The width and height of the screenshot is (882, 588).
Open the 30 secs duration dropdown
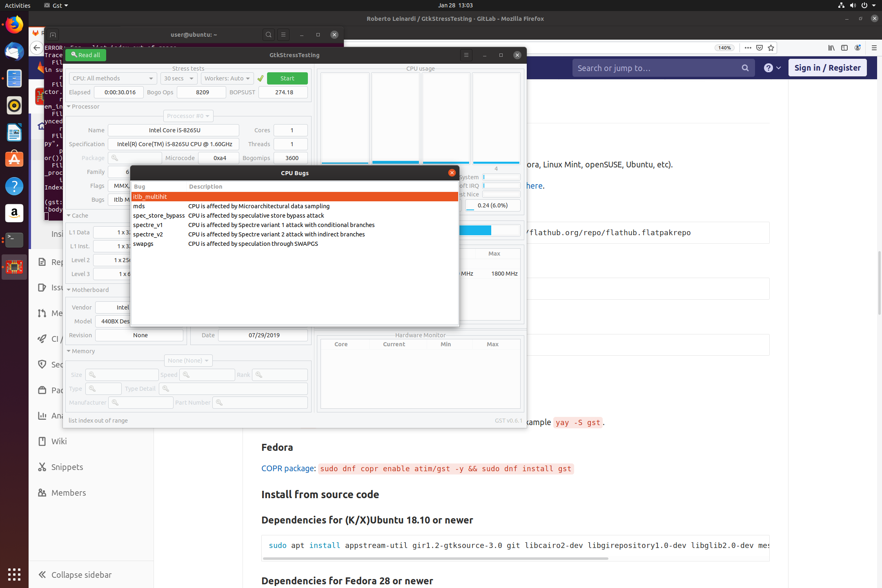click(x=178, y=78)
